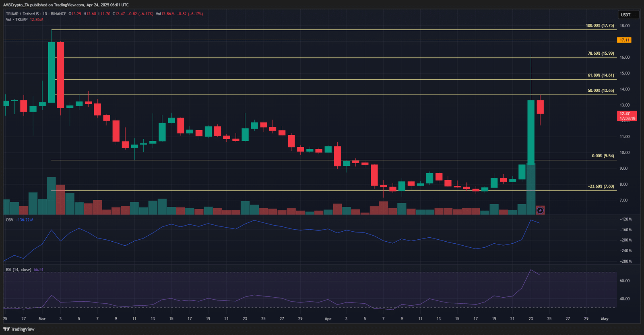Select the orange 17.11 price label

coord(624,40)
